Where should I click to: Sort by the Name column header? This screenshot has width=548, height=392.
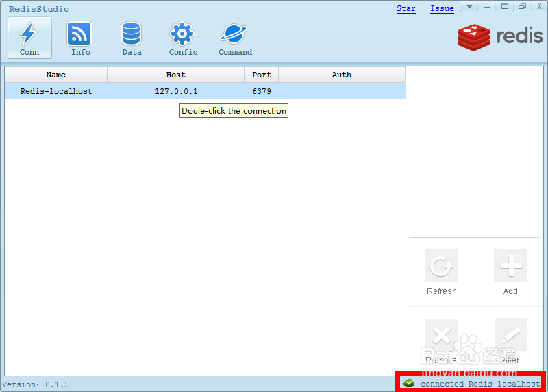pos(56,75)
